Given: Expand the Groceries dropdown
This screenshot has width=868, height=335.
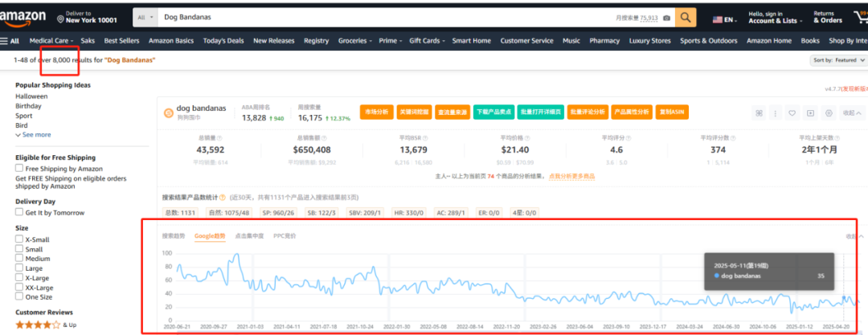Looking at the screenshot, I should point(355,40).
